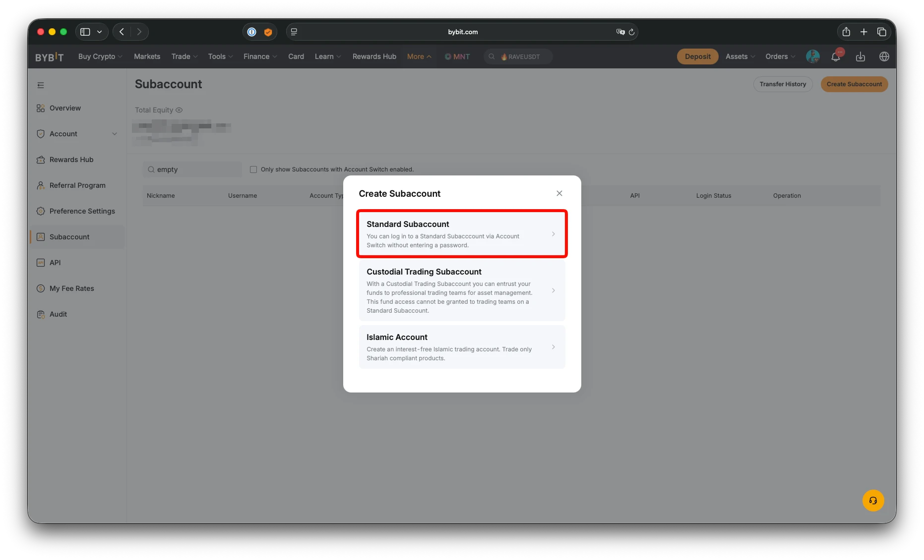
Task: Click the API column header
Action: [635, 196]
